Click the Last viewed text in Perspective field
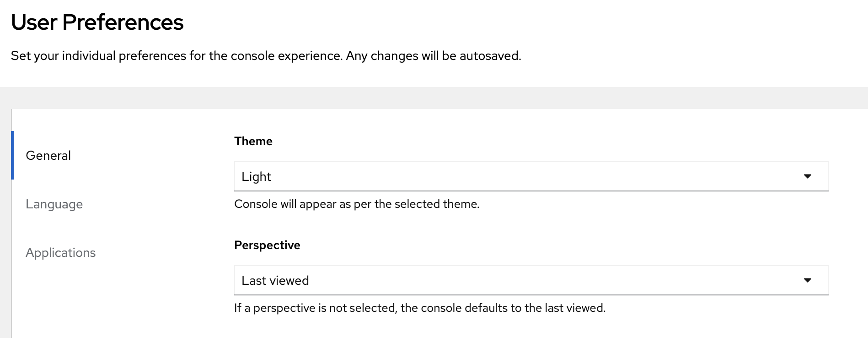Screen dimensions: 868x338 (x=275, y=280)
